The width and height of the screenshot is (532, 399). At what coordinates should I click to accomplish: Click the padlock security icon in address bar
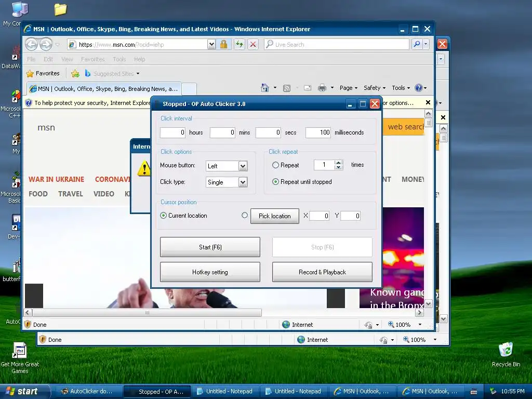click(x=223, y=44)
